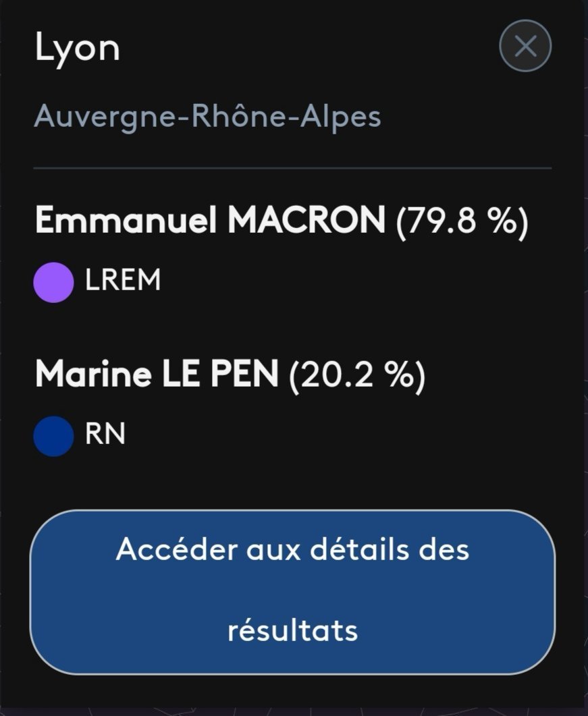Open Accéder aux détails des résultats
Screen dimensions: 588x716
coord(292,592)
